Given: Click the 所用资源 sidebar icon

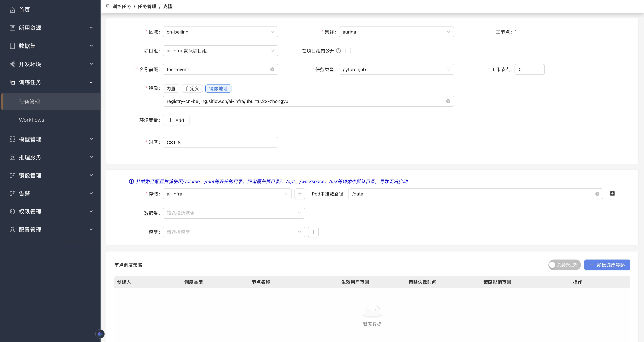Looking at the screenshot, I should click(12, 28).
